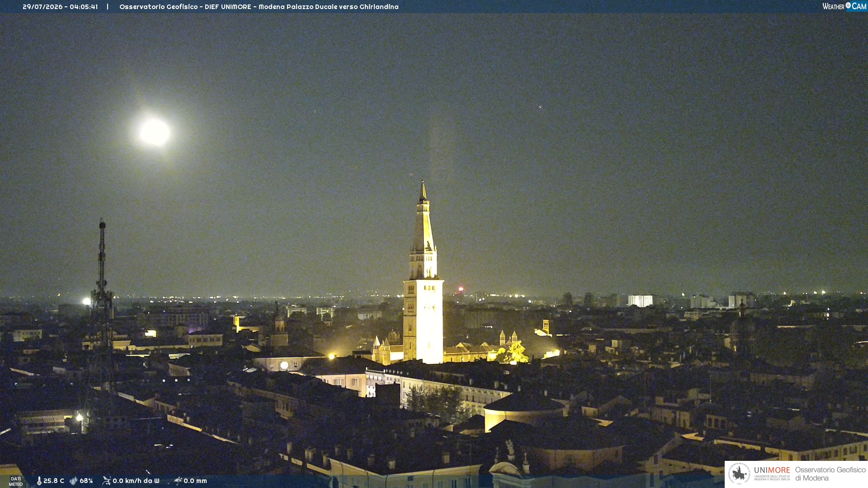Click the timestamp 29/07/2026 - 04:05:41
Image resolution: width=868 pixels, height=488 pixels.
point(60,7)
